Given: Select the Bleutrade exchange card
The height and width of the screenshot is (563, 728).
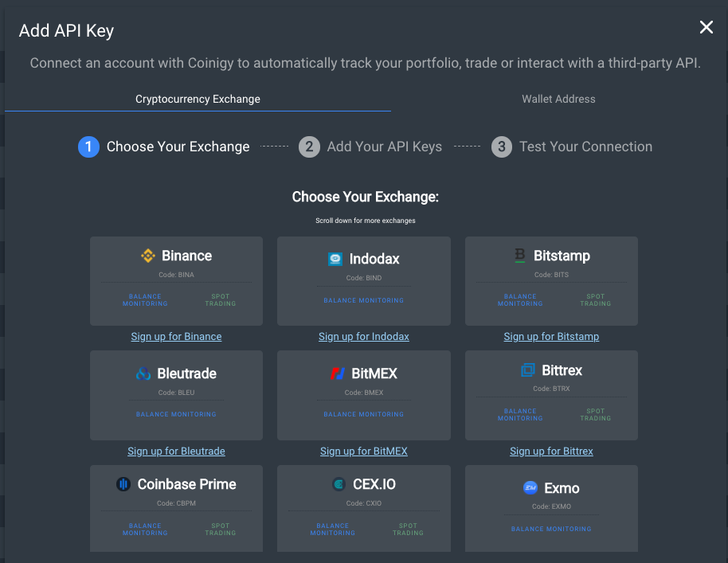Looking at the screenshot, I should coord(176,395).
